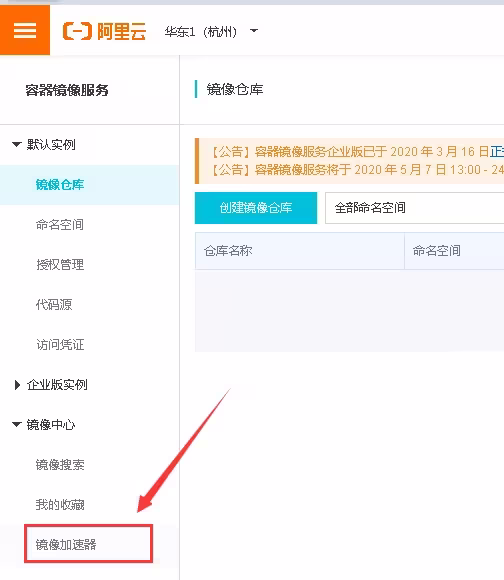Click the 容器镜像服务 sidebar title

point(67,90)
